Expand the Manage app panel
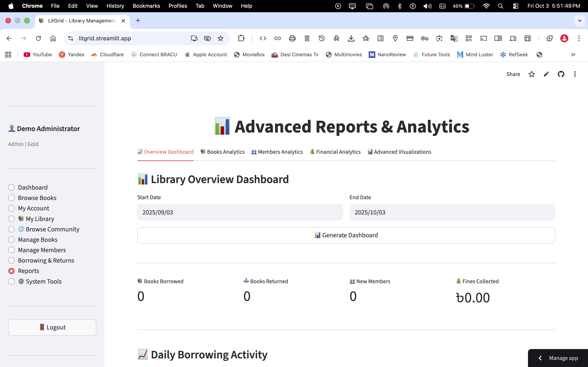The height and width of the screenshot is (367, 588). [x=558, y=358]
